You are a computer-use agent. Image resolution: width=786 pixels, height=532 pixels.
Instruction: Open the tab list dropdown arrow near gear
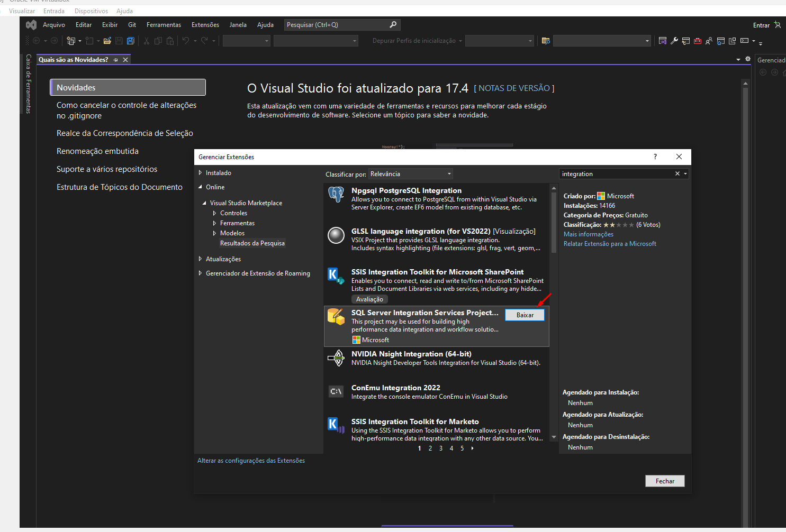[738, 59]
